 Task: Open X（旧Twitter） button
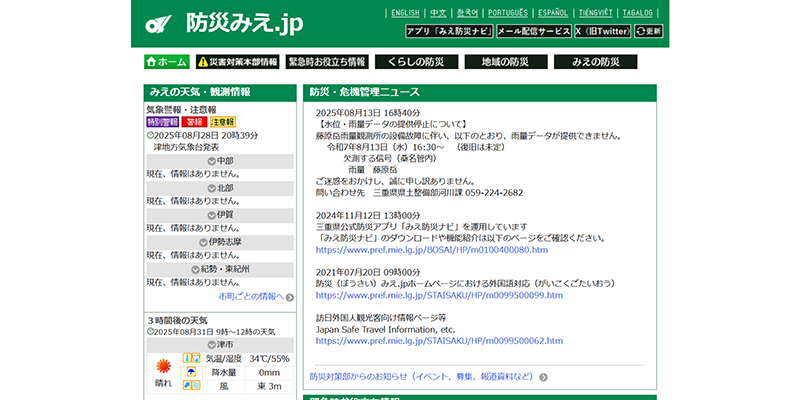pyautogui.click(x=603, y=31)
